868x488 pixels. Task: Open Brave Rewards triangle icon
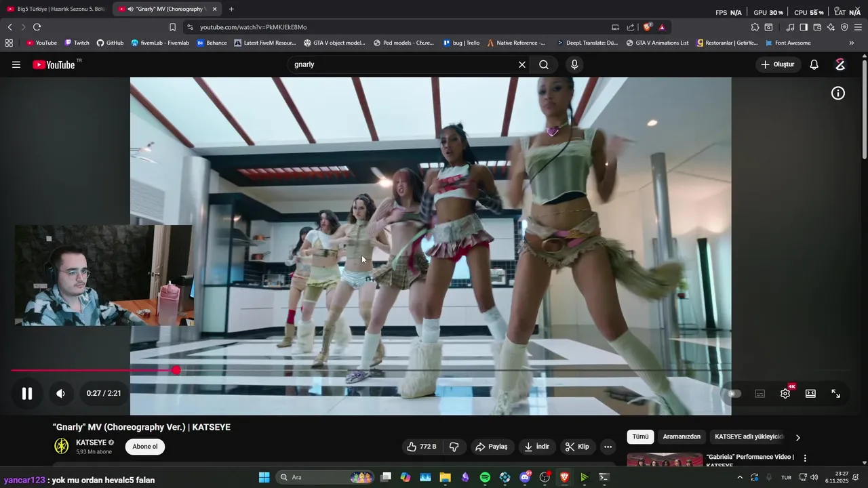click(x=662, y=27)
